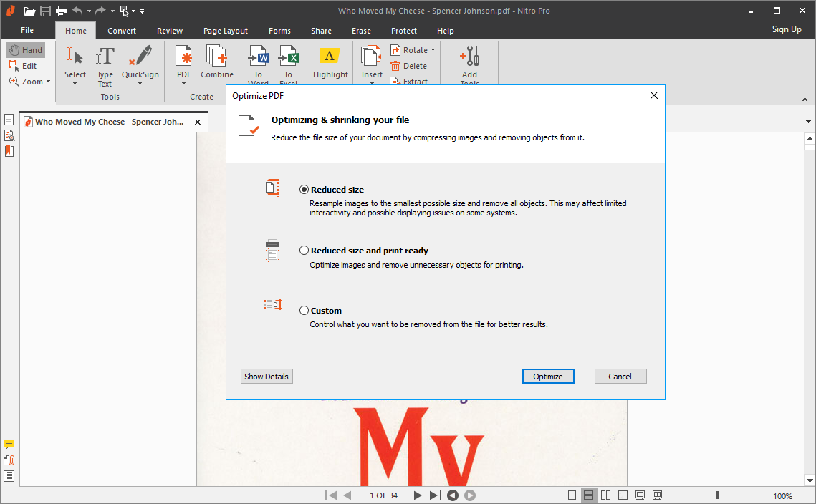Viewport: 816px width, 504px height.
Task: Click the Optimize button
Action: (x=548, y=376)
